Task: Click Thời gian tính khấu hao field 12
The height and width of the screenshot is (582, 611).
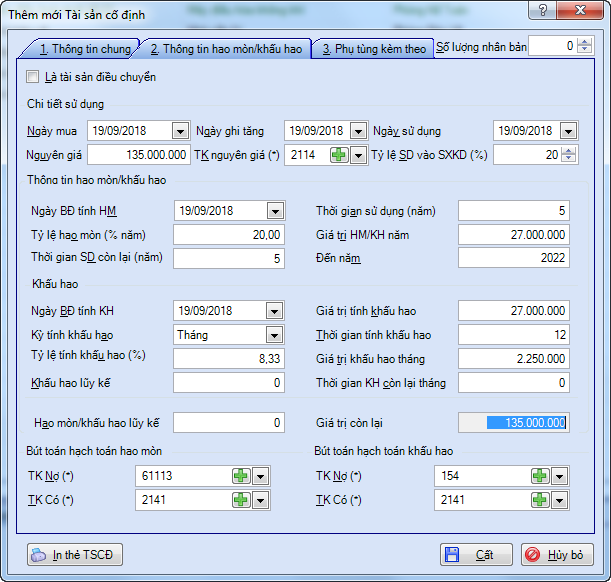Action: [514, 335]
